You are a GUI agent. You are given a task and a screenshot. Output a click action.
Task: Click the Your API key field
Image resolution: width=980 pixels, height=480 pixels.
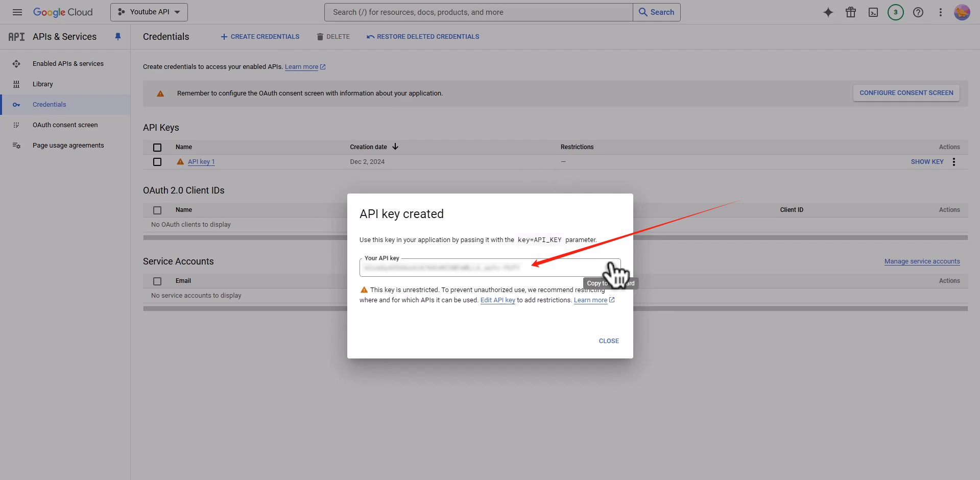tap(480, 268)
